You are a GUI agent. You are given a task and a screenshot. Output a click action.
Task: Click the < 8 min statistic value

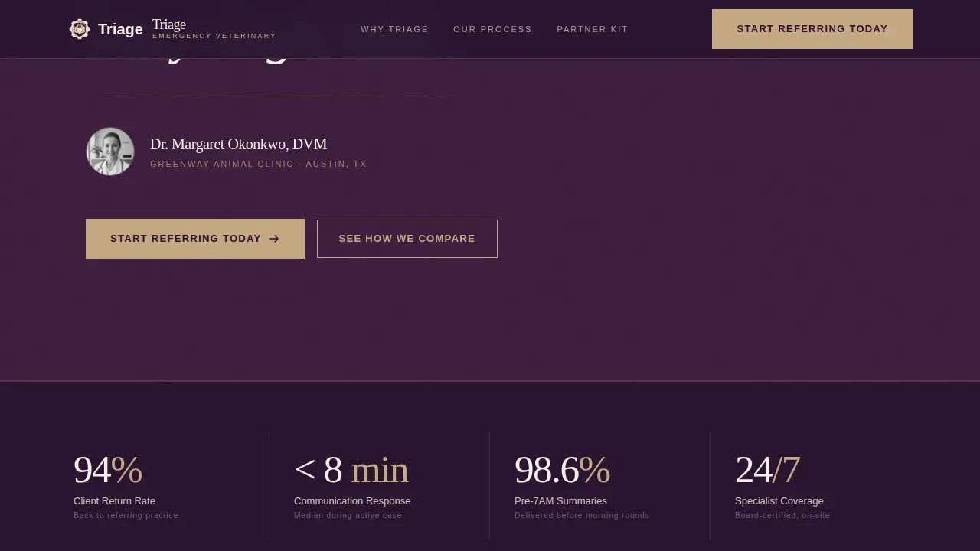351,470
